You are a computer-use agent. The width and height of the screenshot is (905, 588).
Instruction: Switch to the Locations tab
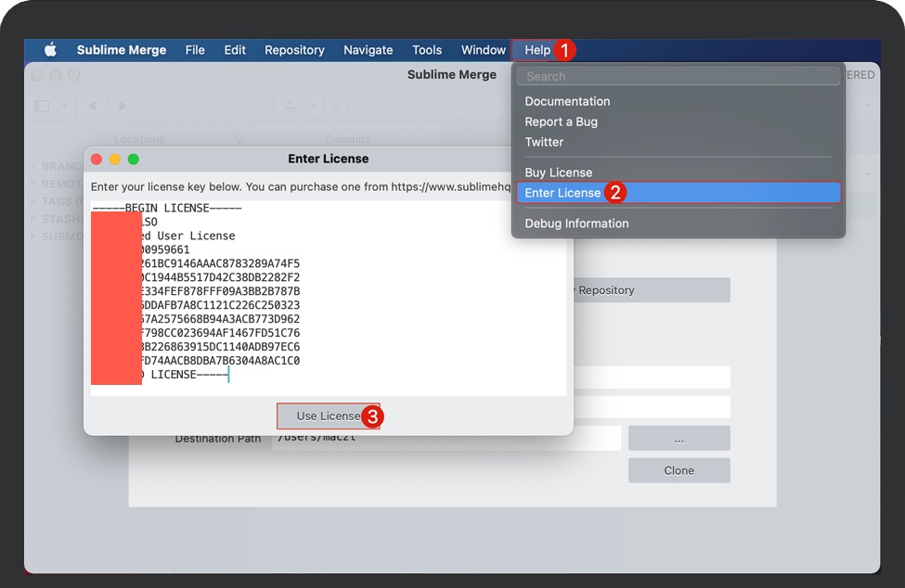pos(139,139)
